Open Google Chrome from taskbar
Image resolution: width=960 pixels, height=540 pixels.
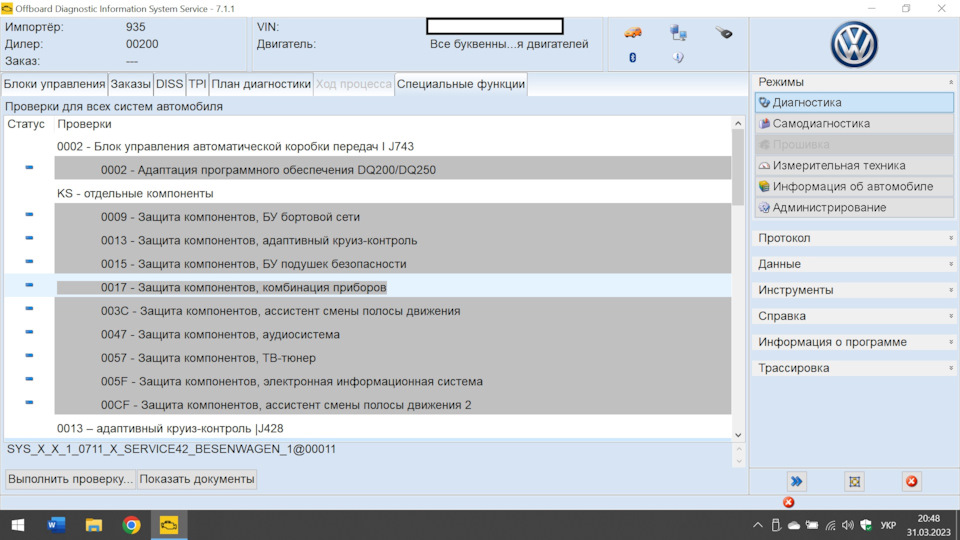(131, 525)
